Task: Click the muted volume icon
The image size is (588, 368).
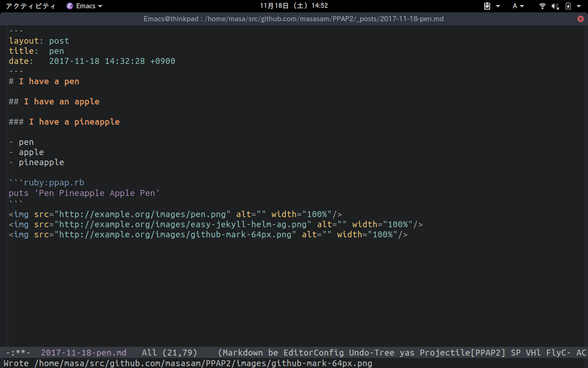Action: 555,6
